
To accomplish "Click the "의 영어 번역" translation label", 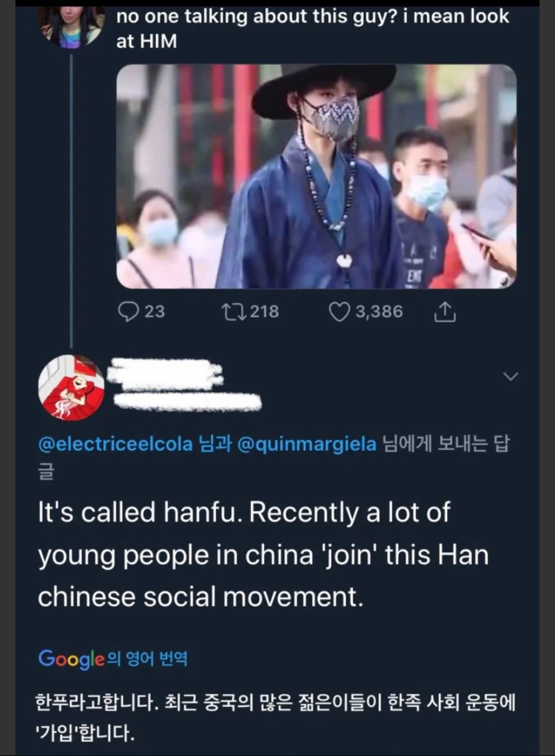I will pyautogui.click(x=147, y=659).
